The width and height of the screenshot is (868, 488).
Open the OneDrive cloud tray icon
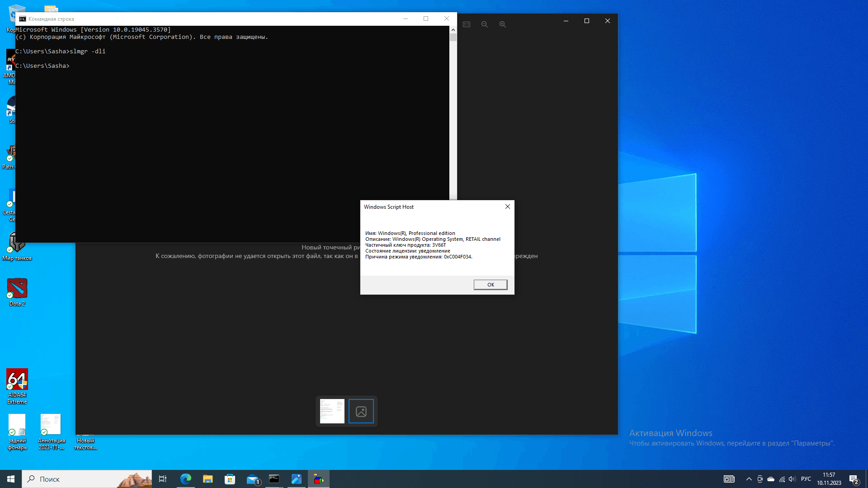coord(771,479)
